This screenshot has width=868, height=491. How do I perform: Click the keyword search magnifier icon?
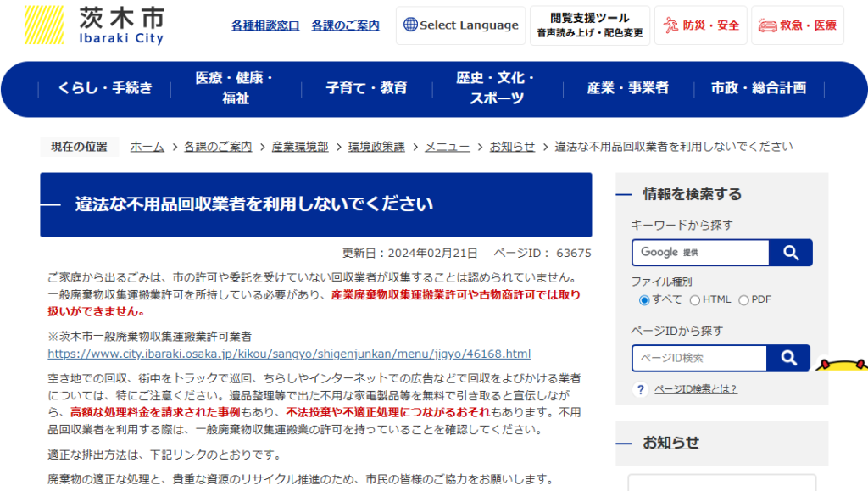pyautogui.click(x=790, y=252)
